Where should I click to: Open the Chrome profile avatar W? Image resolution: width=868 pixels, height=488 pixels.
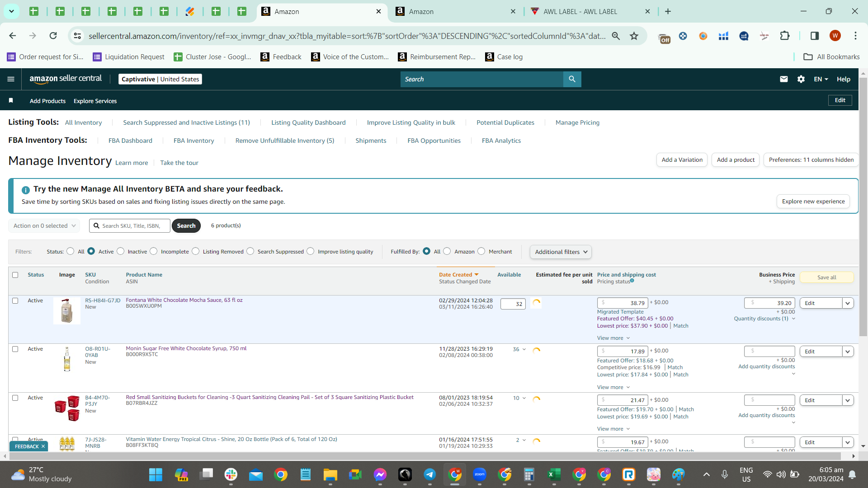[835, 36]
